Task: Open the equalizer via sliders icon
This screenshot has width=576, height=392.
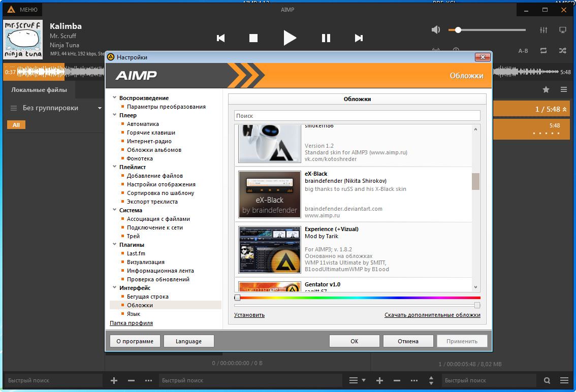Action: click(543, 30)
